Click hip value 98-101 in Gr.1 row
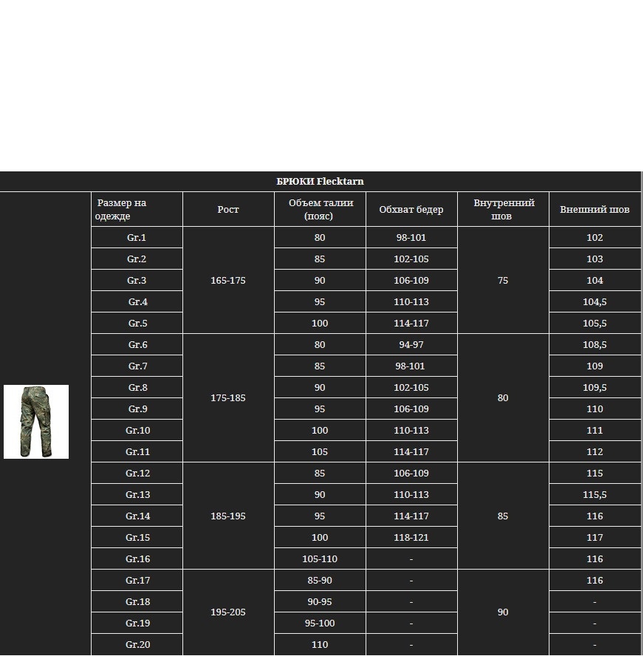 411,237
